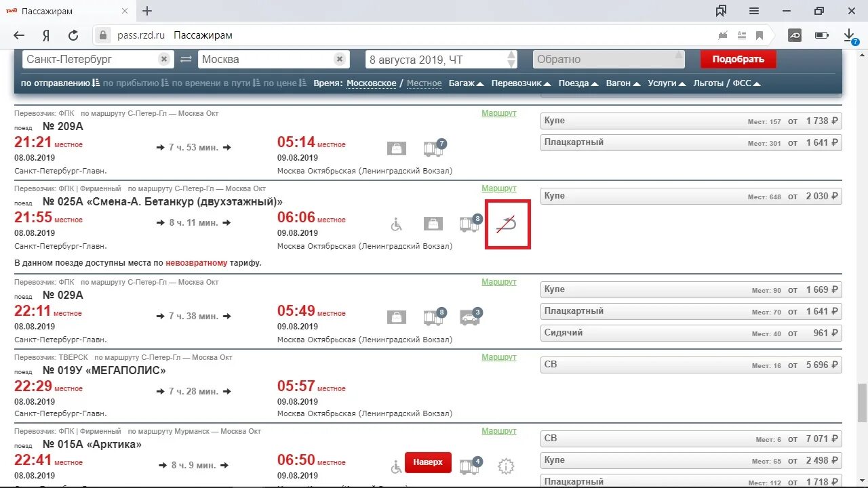Click wheelchair accessibility icon for train 025А
868x488 pixels.
point(396,223)
